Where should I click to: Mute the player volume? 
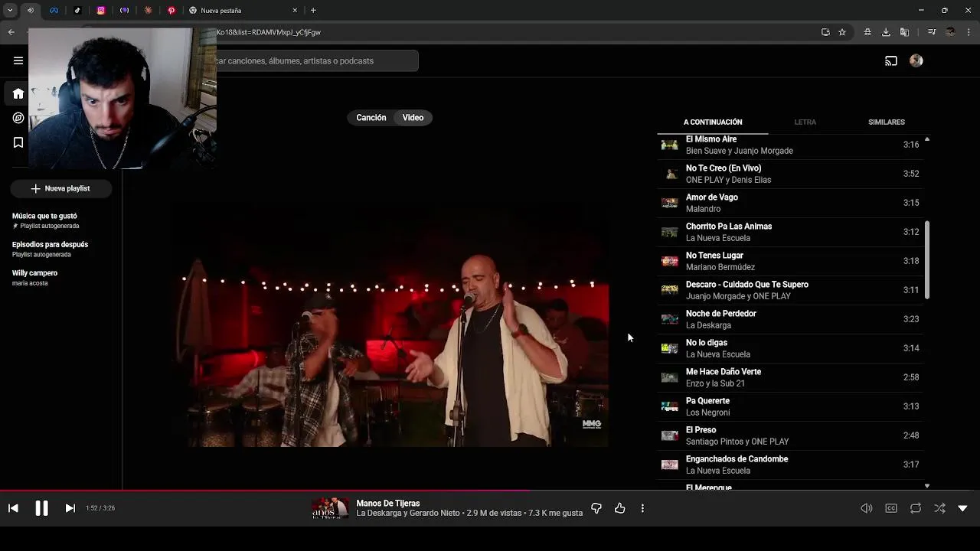[867, 508]
